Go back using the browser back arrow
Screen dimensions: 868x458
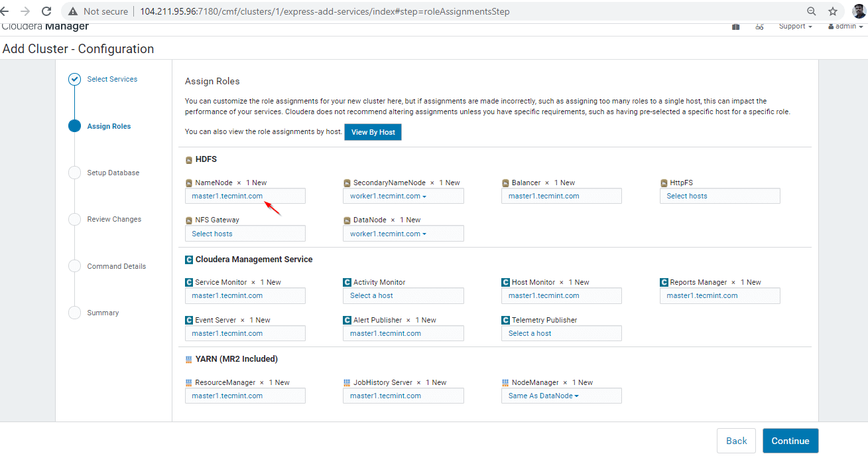click(5, 11)
